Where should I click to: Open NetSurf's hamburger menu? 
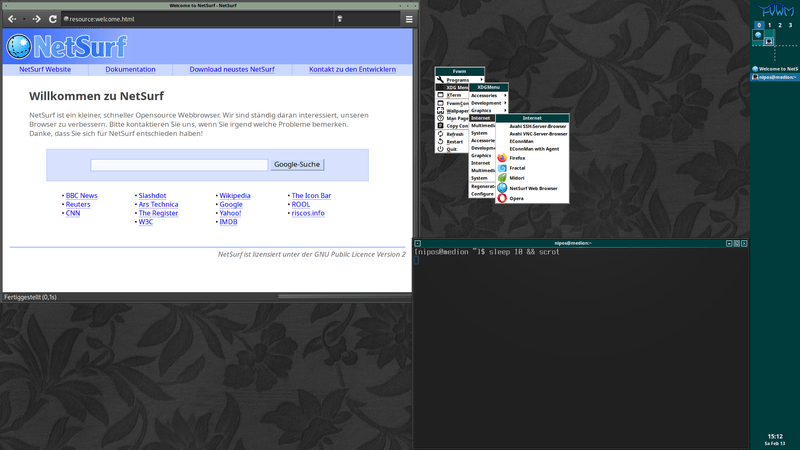pos(409,19)
